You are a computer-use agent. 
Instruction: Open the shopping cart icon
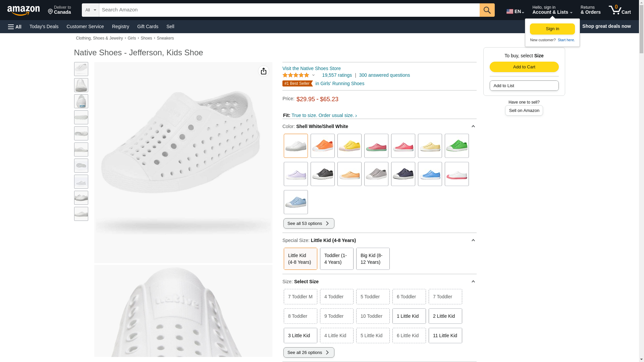(620, 10)
